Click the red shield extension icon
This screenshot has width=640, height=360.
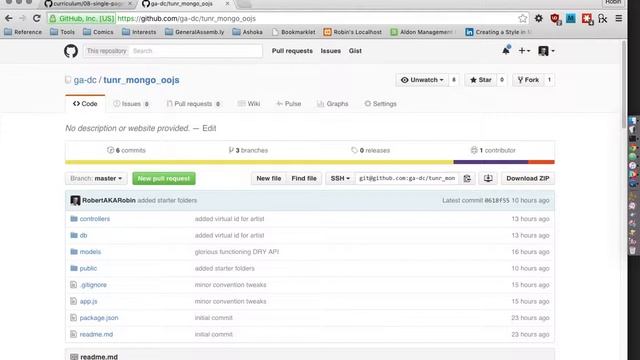[x=555, y=19]
